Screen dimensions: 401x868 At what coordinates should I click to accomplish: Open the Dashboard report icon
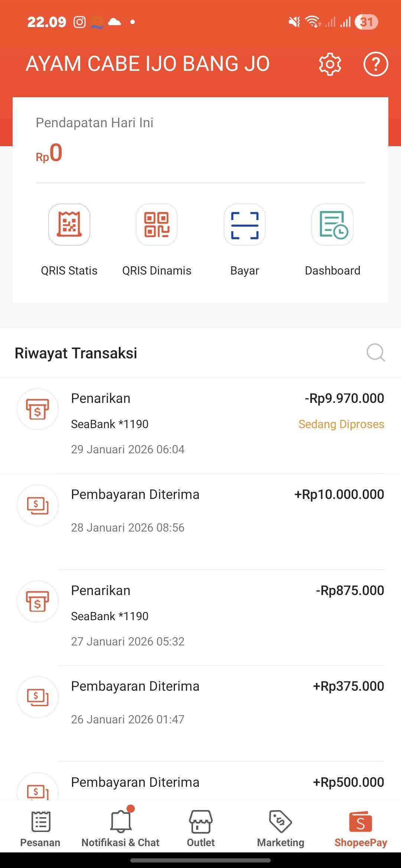point(332,224)
